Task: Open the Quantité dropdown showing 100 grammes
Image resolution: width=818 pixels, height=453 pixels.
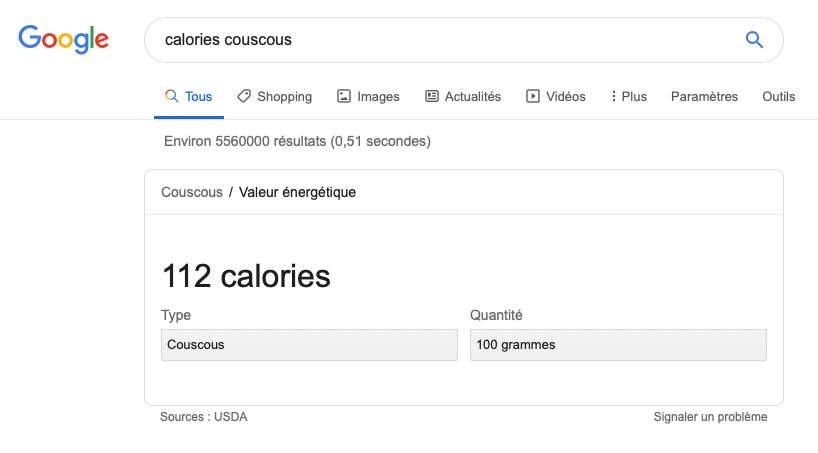Action: [x=618, y=345]
